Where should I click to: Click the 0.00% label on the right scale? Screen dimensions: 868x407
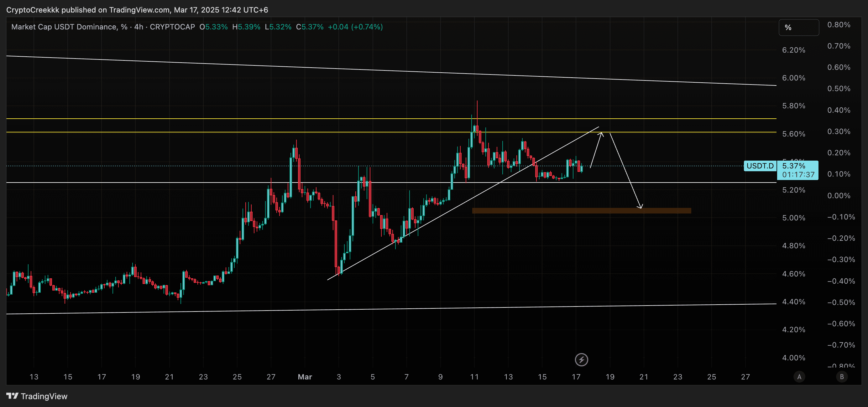839,196
